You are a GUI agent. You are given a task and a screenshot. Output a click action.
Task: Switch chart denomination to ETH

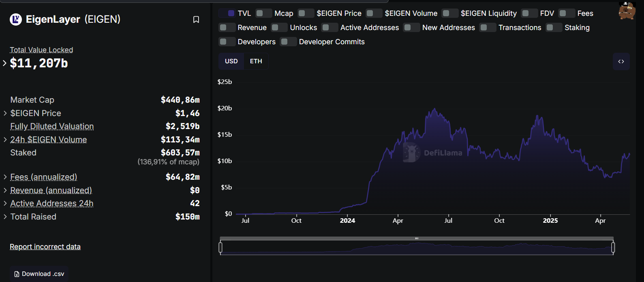(256, 61)
